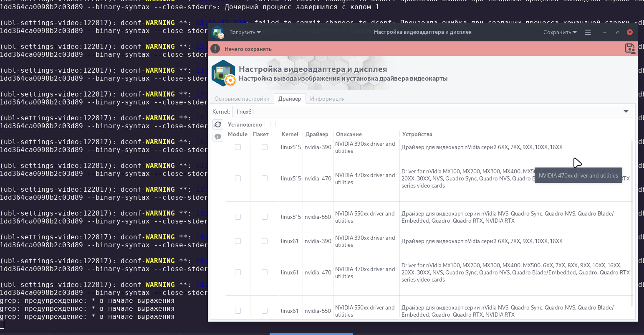
Task: Click devices text for linux61 nvidia-390
Action: click(482, 241)
